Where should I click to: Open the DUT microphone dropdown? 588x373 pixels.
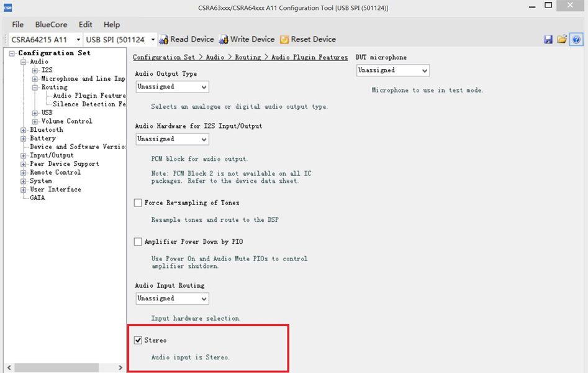392,71
